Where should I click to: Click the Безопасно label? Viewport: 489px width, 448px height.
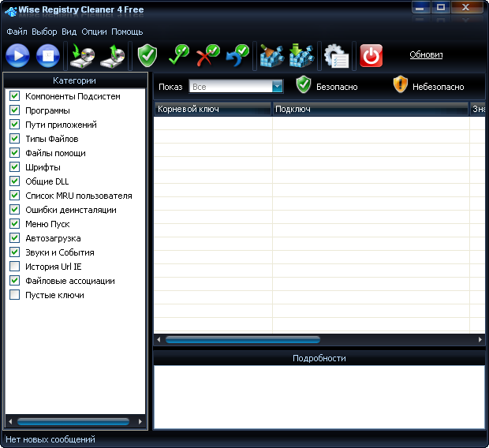[x=337, y=87]
